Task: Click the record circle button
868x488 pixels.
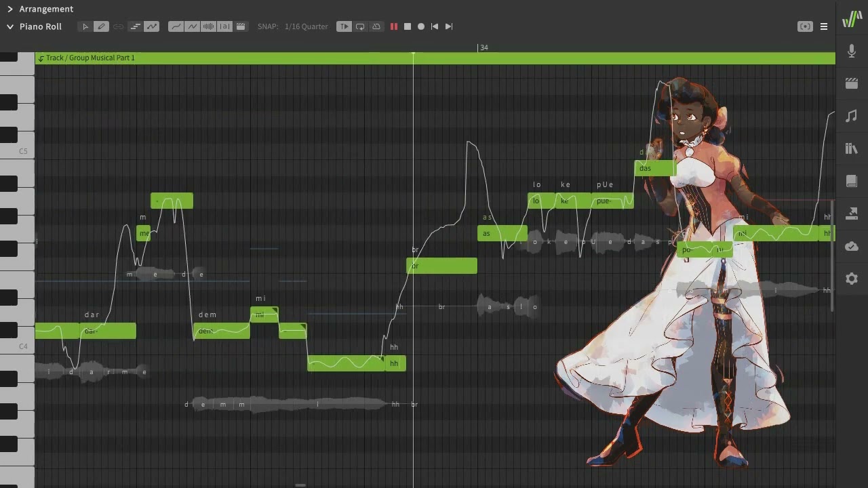Action: point(421,26)
